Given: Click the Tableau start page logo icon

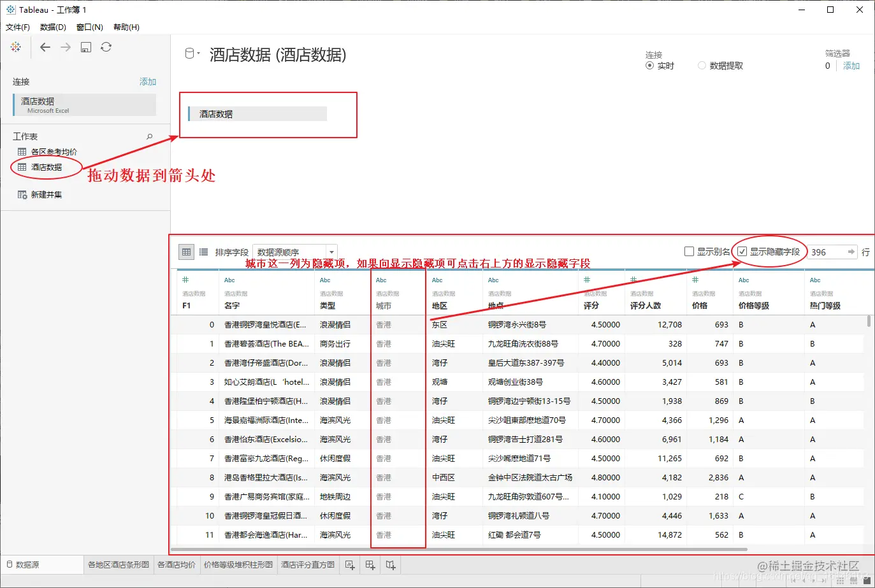Looking at the screenshot, I should pyautogui.click(x=16, y=47).
